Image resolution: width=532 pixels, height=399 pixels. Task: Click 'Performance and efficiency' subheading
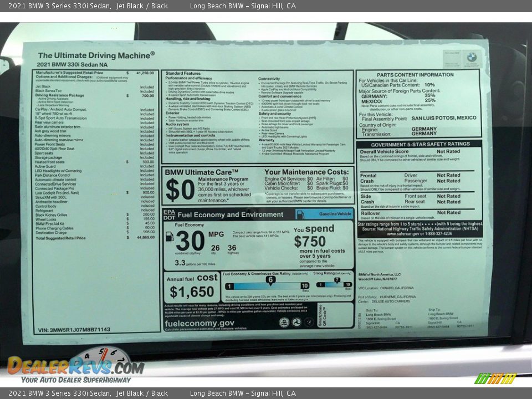(x=188, y=78)
